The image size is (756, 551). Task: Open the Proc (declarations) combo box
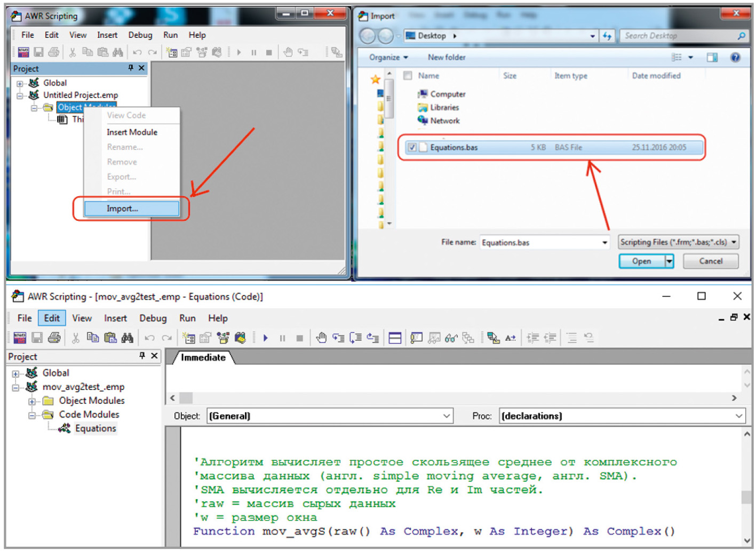click(x=622, y=416)
